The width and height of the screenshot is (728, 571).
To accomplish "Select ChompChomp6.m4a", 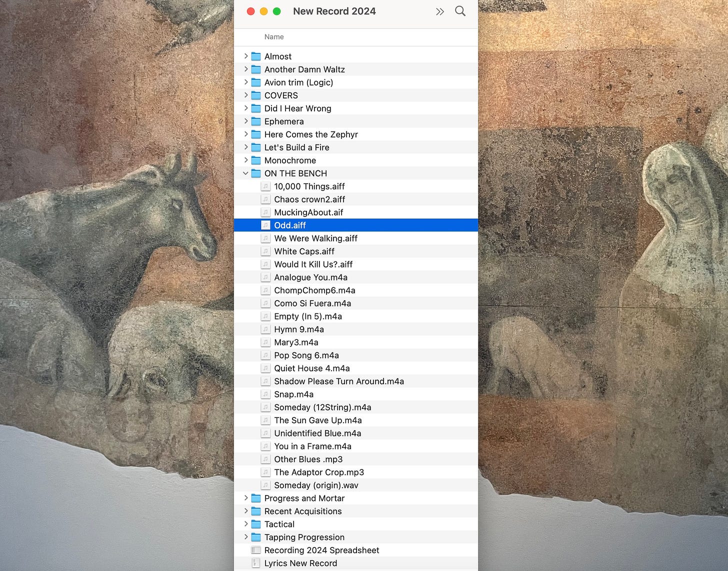I will (x=356, y=290).
